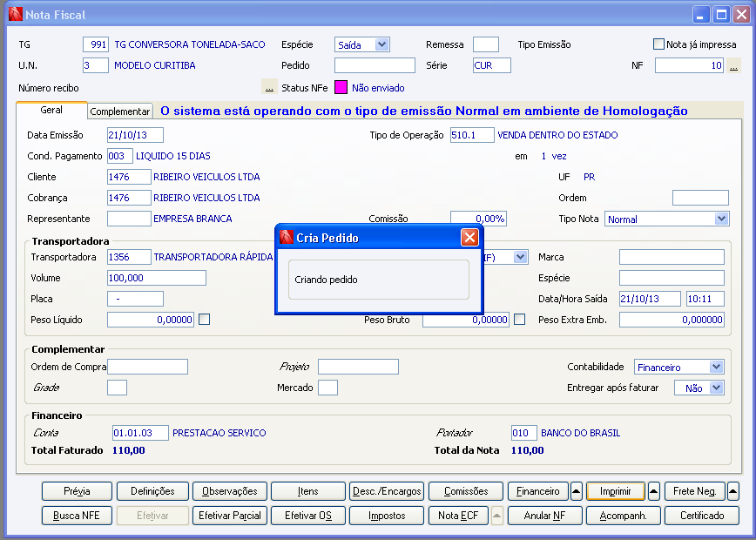Click the TG code field 991
Screen dimensions: 756x540
coord(96,44)
